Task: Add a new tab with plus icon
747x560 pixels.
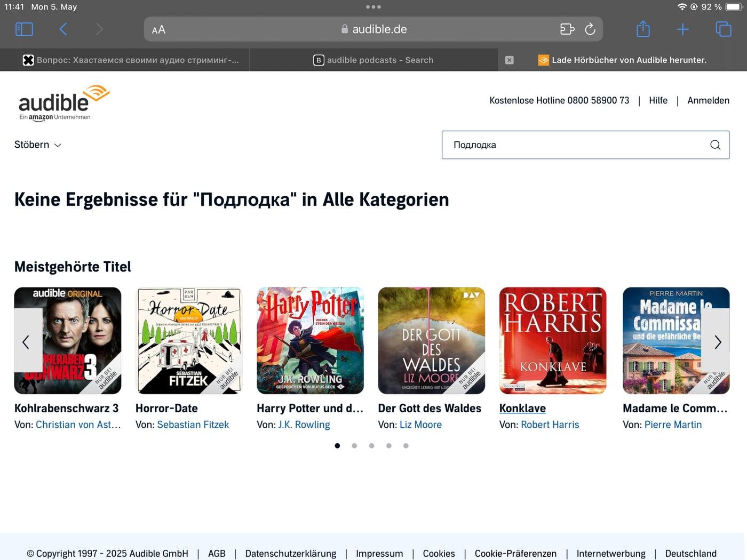Action: coord(682,29)
